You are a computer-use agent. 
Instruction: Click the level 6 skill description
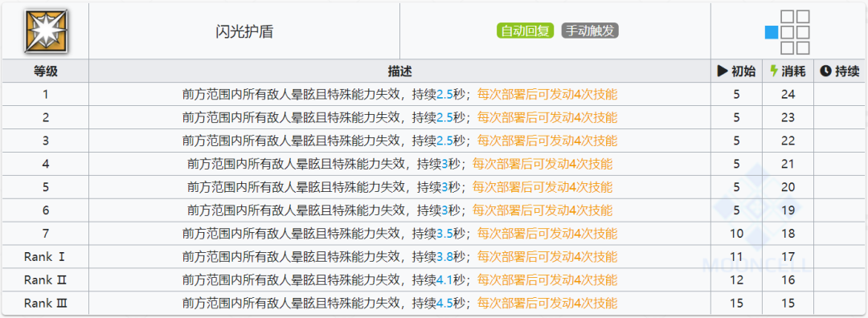pos(399,210)
